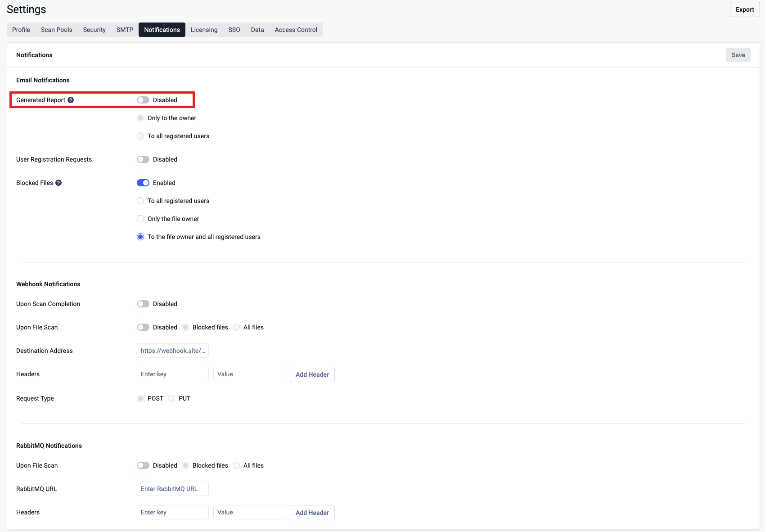Open the Access Control tab
Viewport: 765px width, 532px height.
(296, 30)
